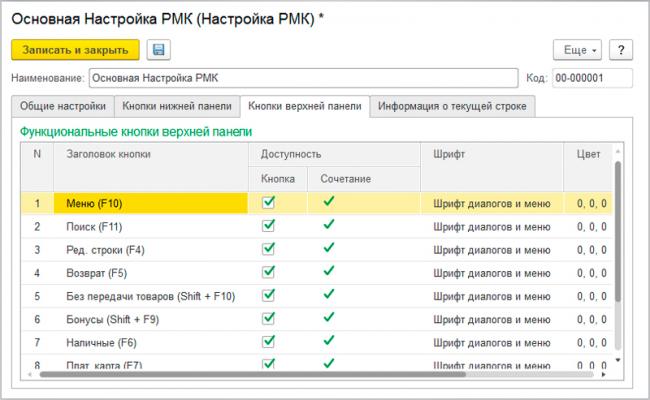The width and height of the screenshot is (650, 400).
Task: Toggle Кнопка checkbox for Ред. строки (F4)
Action: click(x=269, y=249)
